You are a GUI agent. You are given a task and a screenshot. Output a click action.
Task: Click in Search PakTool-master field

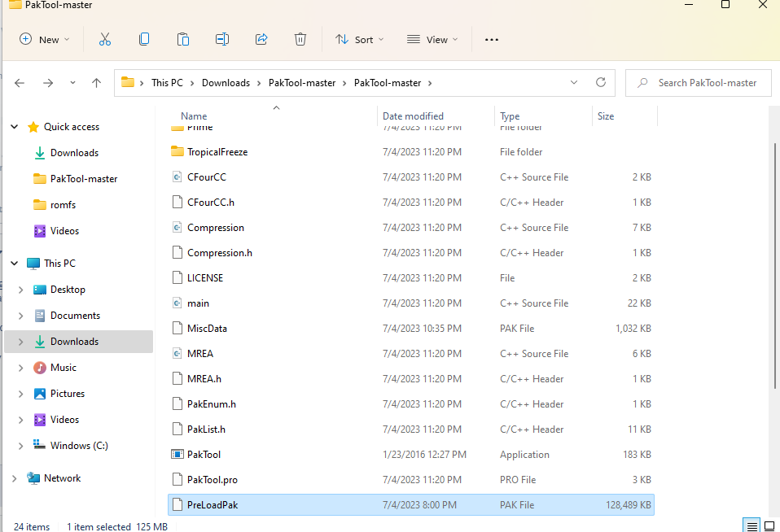coord(698,82)
